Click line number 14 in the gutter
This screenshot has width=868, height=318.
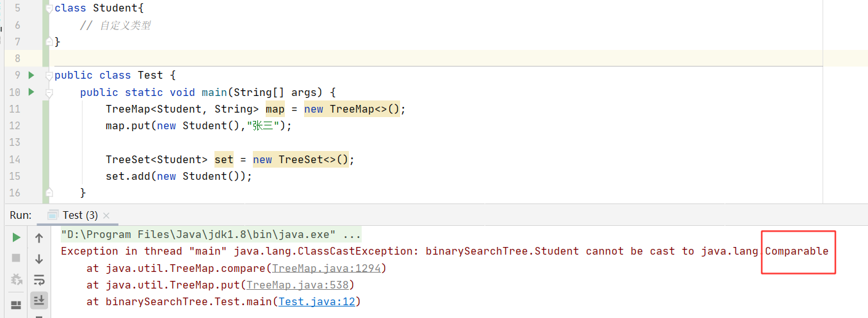click(14, 159)
